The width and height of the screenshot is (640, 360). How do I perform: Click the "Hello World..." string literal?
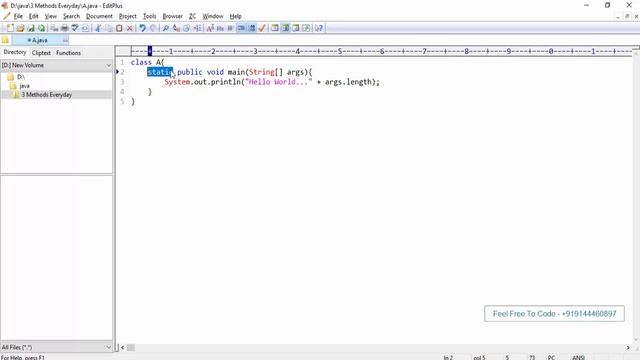point(278,82)
